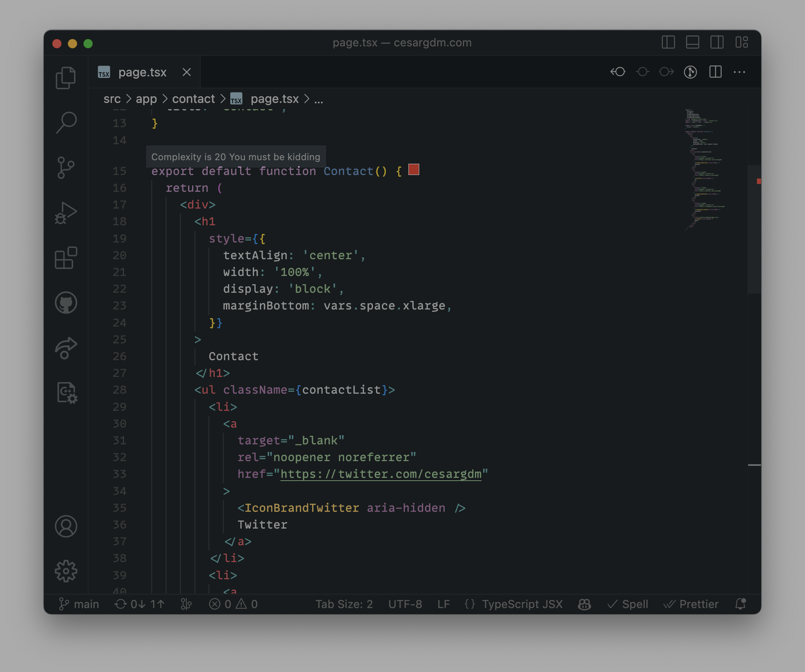Screen dimensions: 805x672
Task: Click the red color swatch on line 15
Action: [x=413, y=170]
